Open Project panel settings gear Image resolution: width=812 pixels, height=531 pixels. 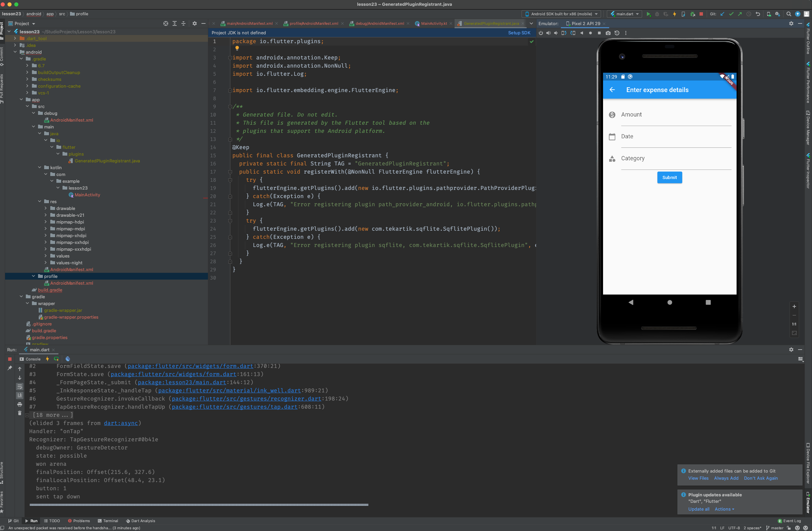[194, 23]
